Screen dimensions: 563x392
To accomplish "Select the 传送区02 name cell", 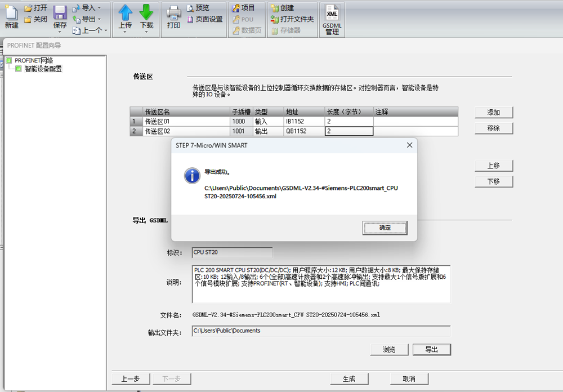I will tap(186, 131).
